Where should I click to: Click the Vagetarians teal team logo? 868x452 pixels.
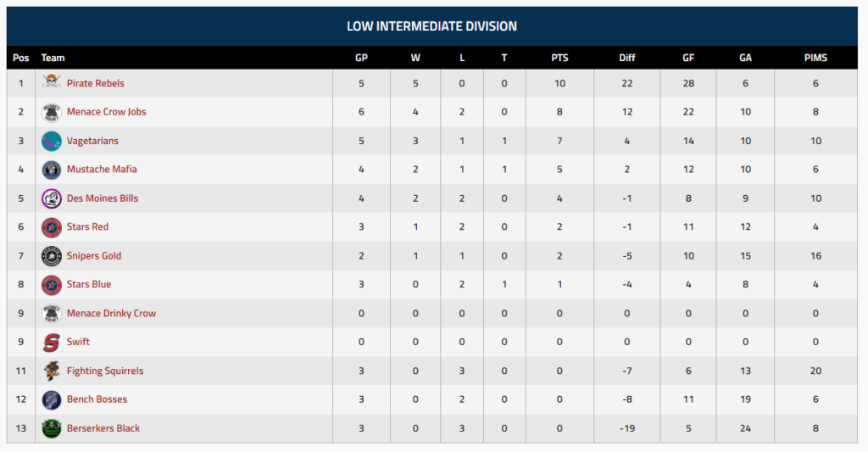point(52,141)
